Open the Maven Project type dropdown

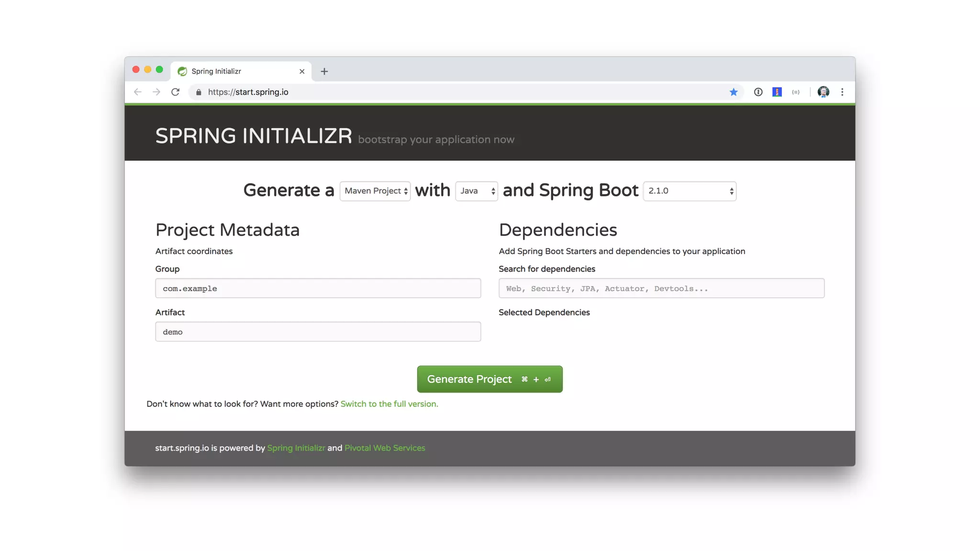pos(375,191)
